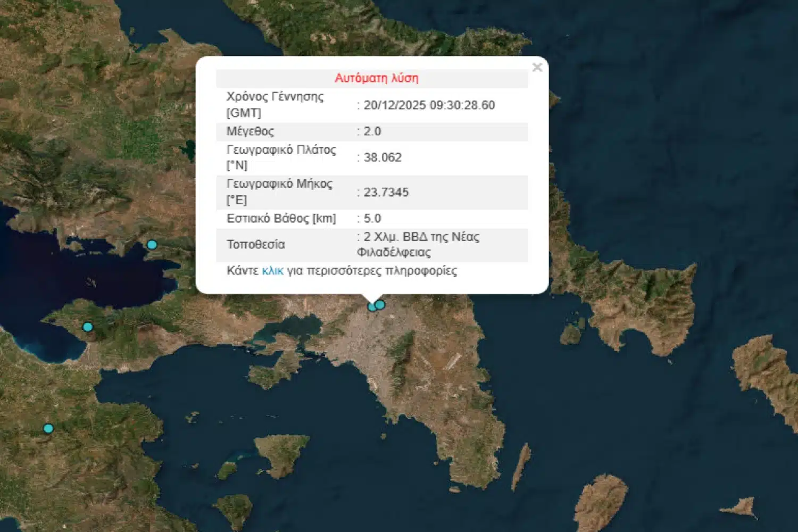The image size is (798, 532).
Task: Click the 'Μέγεθος' row label
Action: 250,131
